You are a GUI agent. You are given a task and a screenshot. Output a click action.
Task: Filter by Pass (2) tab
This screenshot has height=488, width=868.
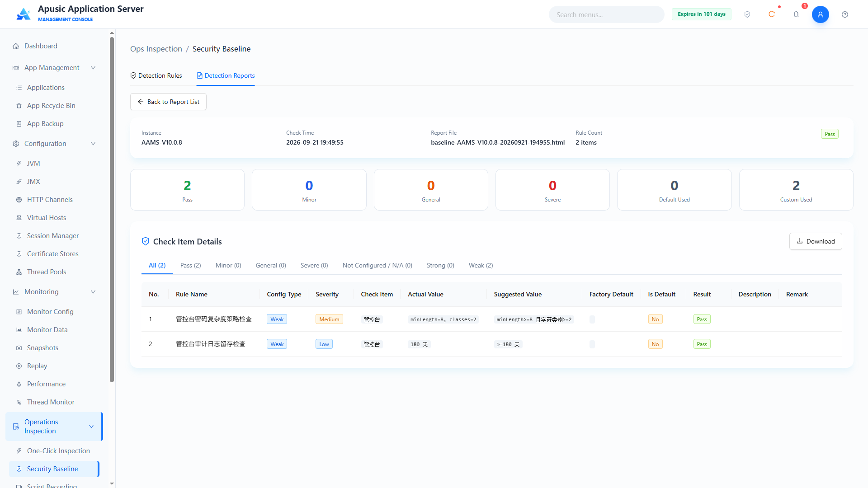pyautogui.click(x=191, y=265)
